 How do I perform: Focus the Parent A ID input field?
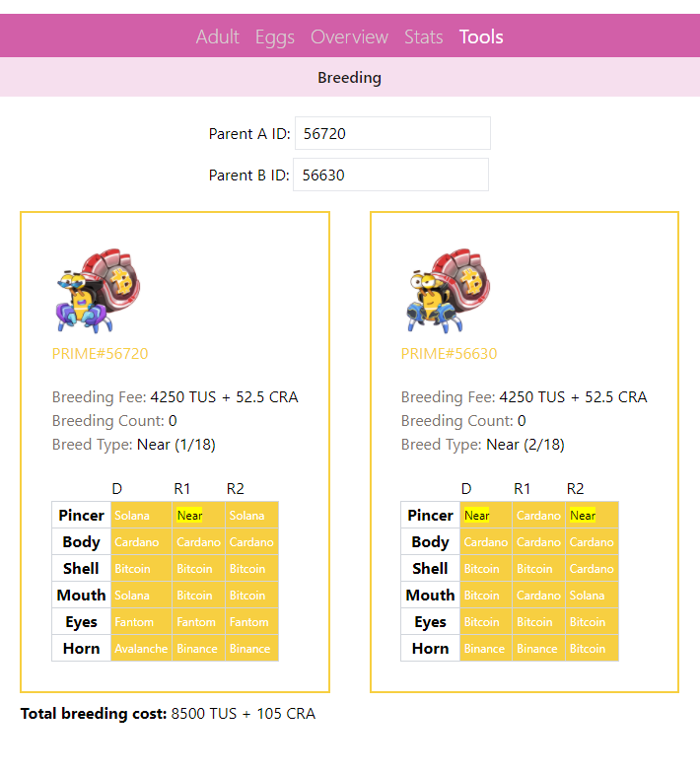coord(392,133)
